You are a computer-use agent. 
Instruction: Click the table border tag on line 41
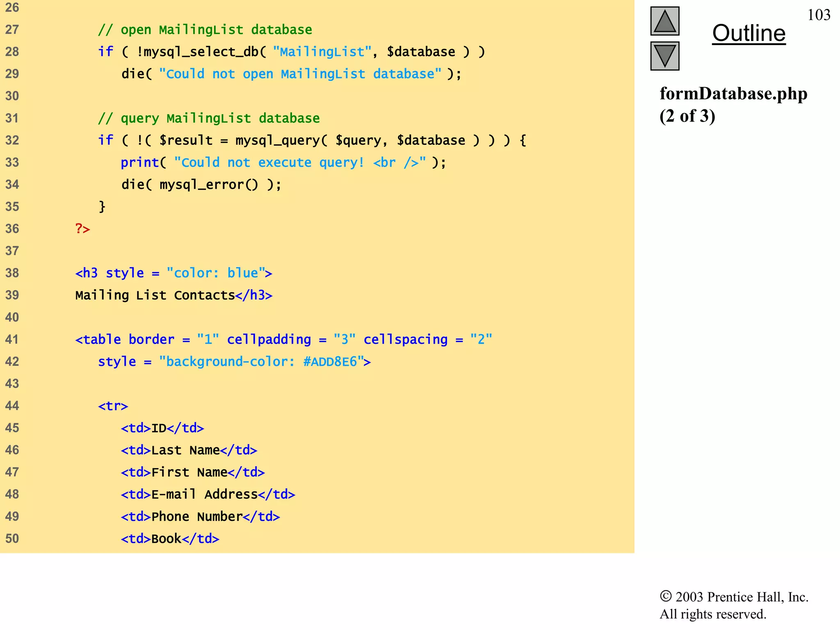[x=284, y=340]
